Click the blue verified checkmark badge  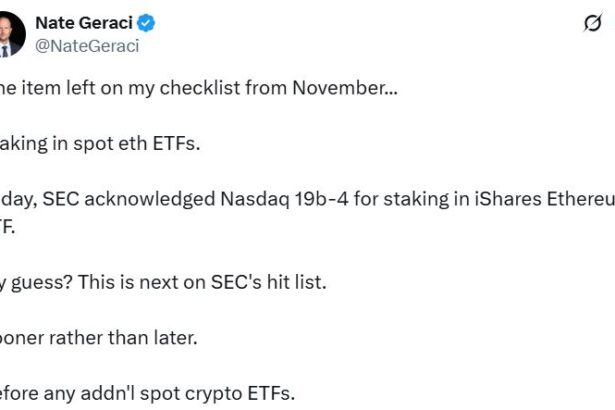[145, 23]
